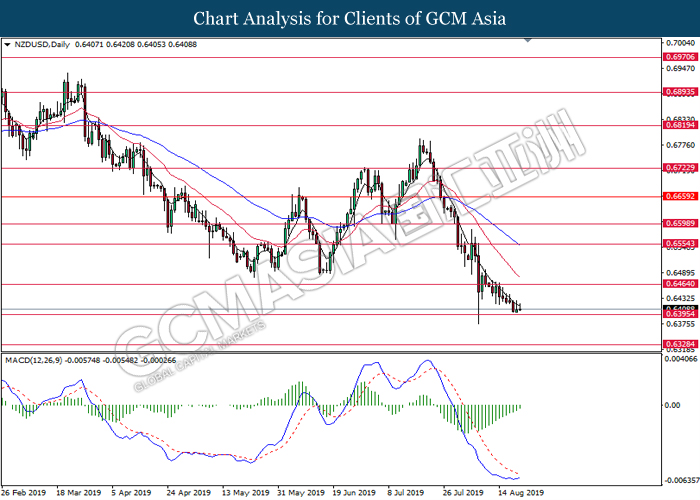700x500 pixels.
Task: Click the 5 Apr 2019 date label
Action: point(131,493)
